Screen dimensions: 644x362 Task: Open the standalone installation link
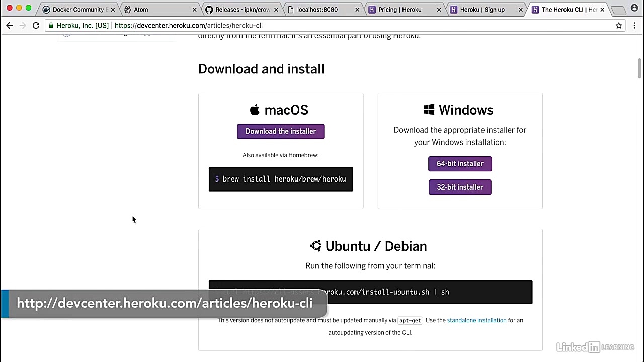476,320
